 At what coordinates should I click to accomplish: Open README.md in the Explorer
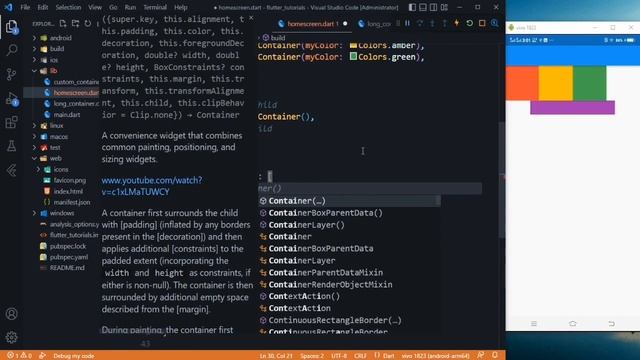[67, 268]
